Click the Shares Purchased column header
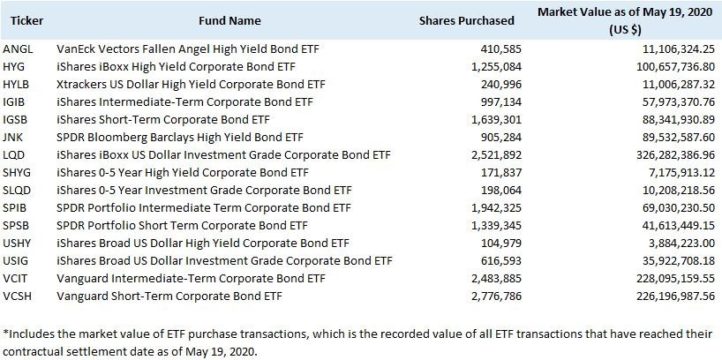 (466, 21)
